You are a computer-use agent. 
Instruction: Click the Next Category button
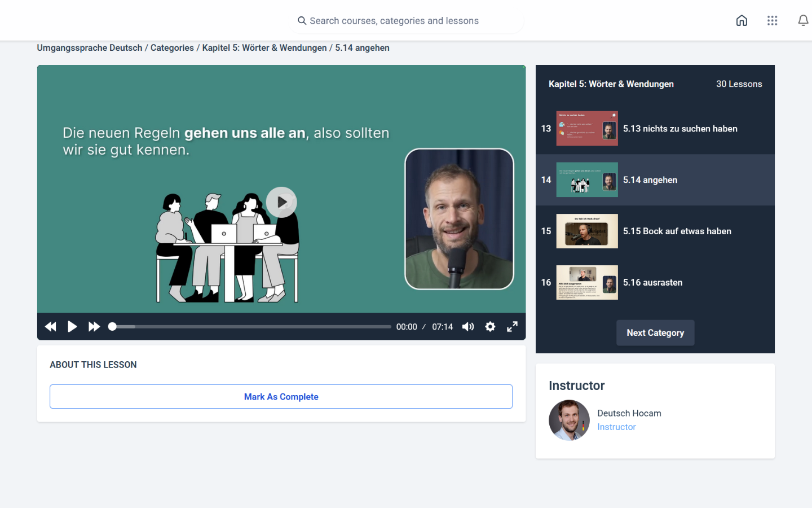pyautogui.click(x=655, y=333)
